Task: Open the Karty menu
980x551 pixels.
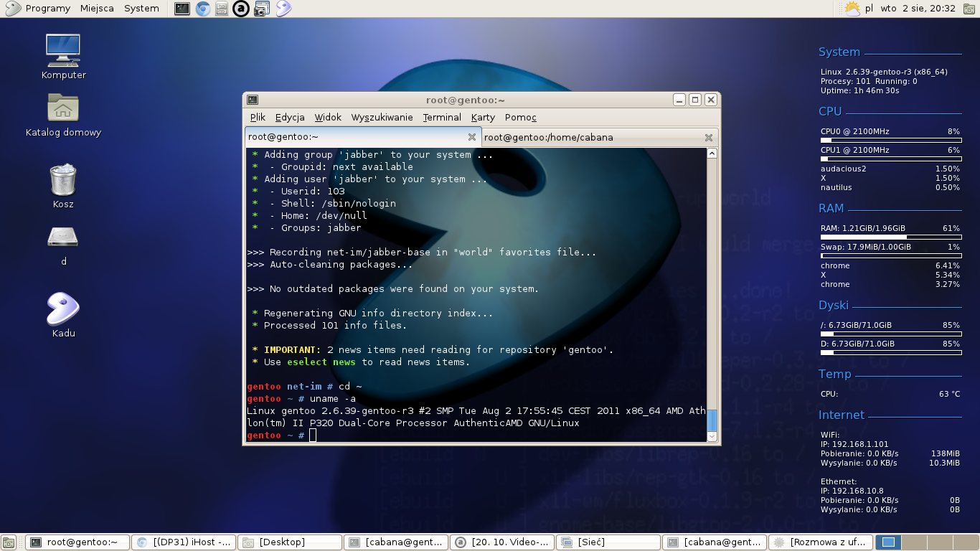Action: (x=483, y=117)
